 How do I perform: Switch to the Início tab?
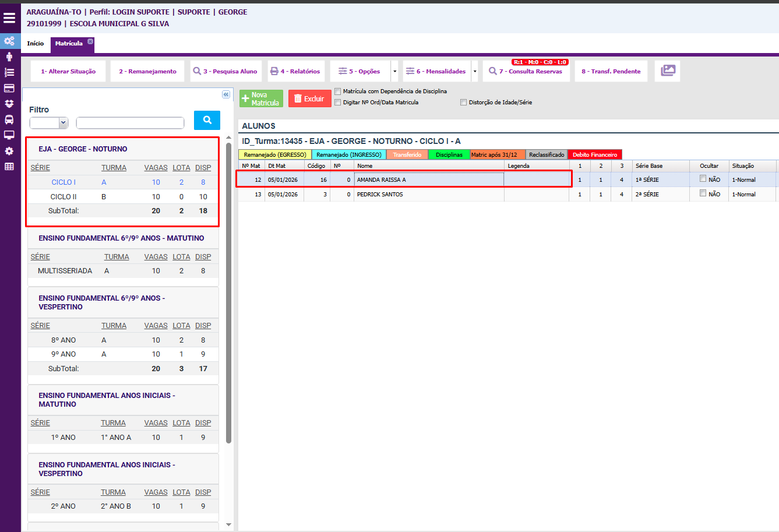(36, 44)
